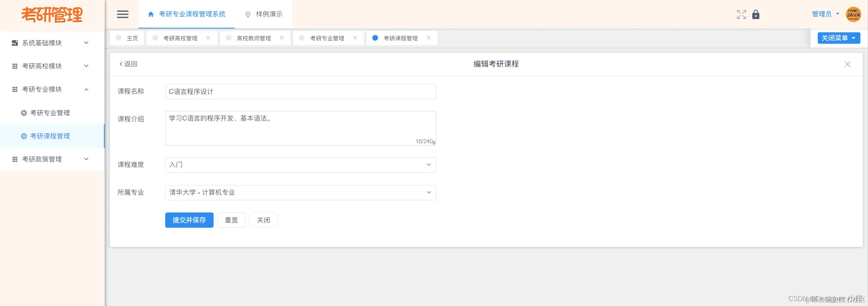Focus the 课程名称 input field
The height and width of the screenshot is (306, 868).
pyautogui.click(x=300, y=92)
